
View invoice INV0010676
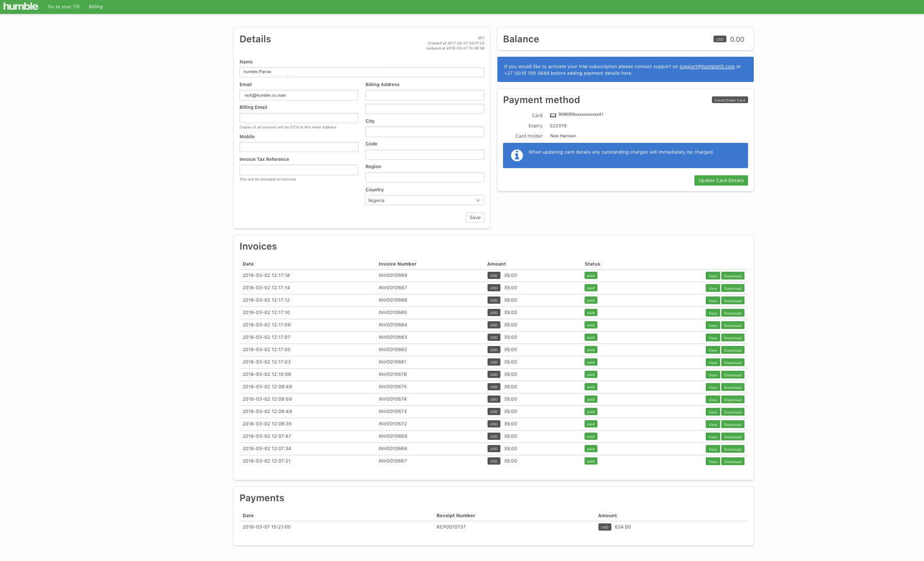click(x=712, y=375)
